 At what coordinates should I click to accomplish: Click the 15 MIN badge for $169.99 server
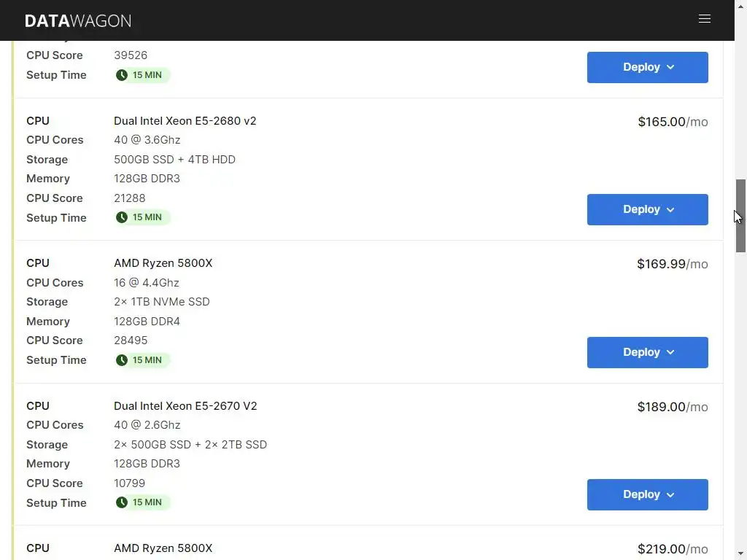(143, 360)
